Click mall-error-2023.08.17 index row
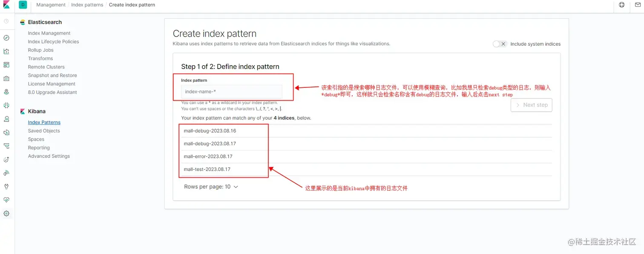 pos(366,156)
